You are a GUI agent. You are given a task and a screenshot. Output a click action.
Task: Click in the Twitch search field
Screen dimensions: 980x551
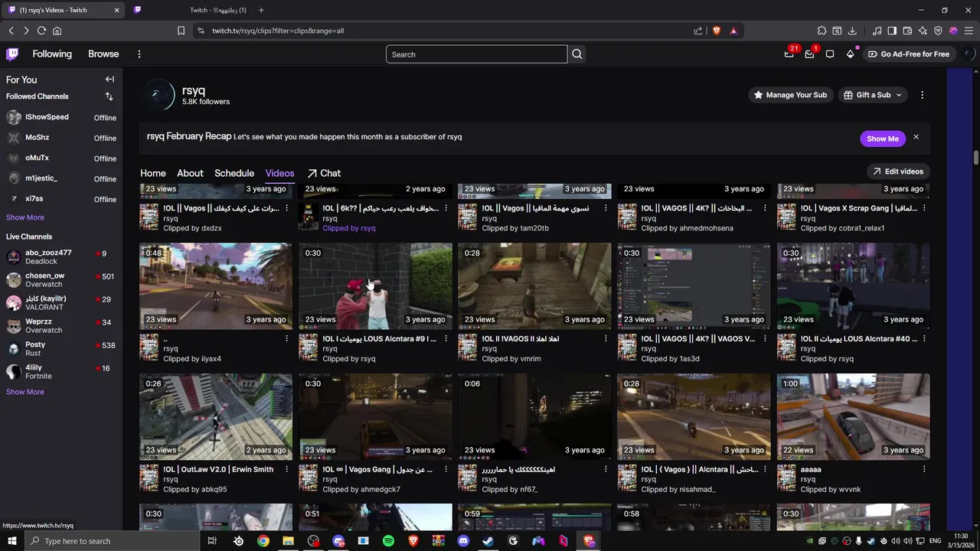[476, 54]
